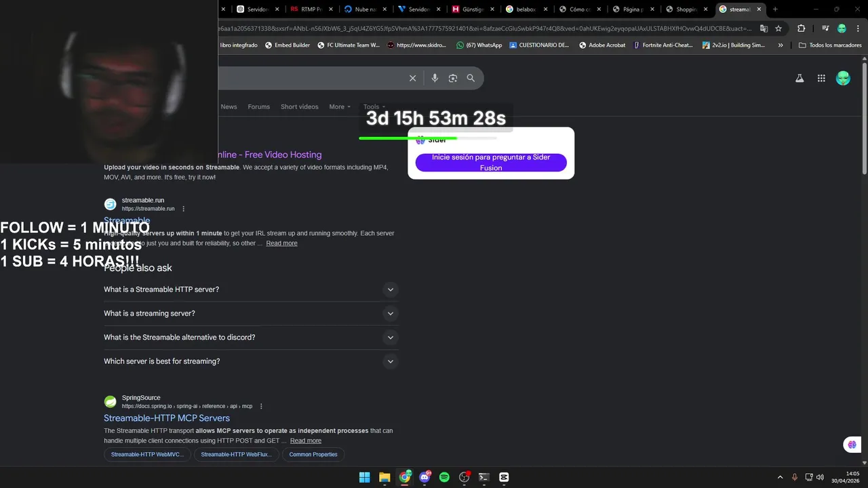The image size is (868, 488).
Task: Open 'Streamable-HTTP MCP Servers' result link
Action: pos(167,418)
